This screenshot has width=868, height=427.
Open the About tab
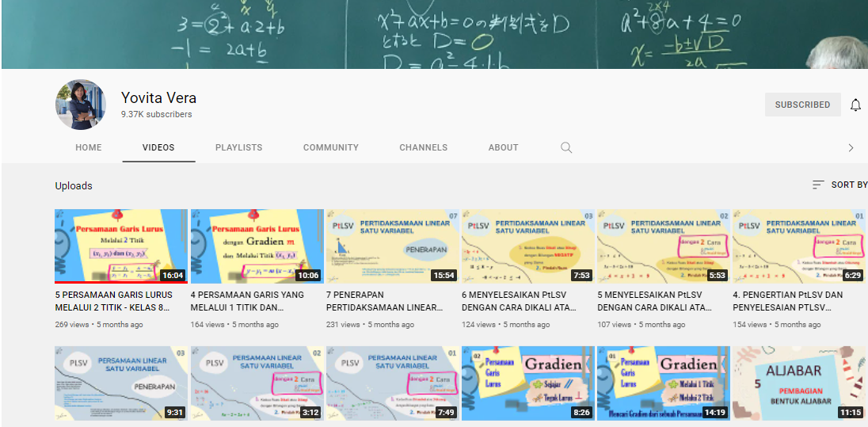(x=503, y=147)
